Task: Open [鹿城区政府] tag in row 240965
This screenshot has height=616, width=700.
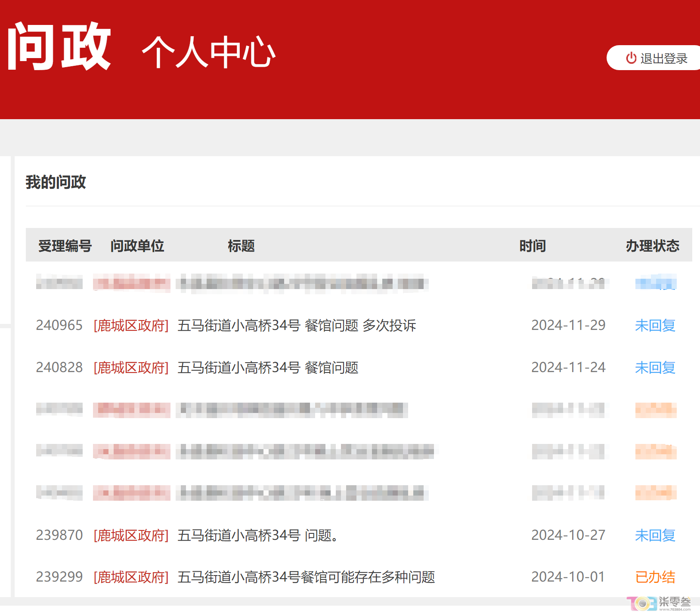Action: [131, 326]
